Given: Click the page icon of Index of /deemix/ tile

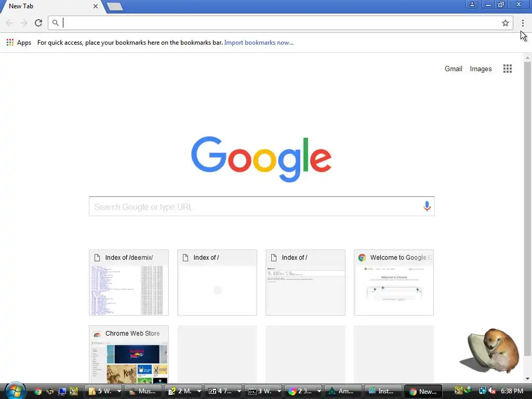Looking at the screenshot, I should pyautogui.click(x=97, y=258).
